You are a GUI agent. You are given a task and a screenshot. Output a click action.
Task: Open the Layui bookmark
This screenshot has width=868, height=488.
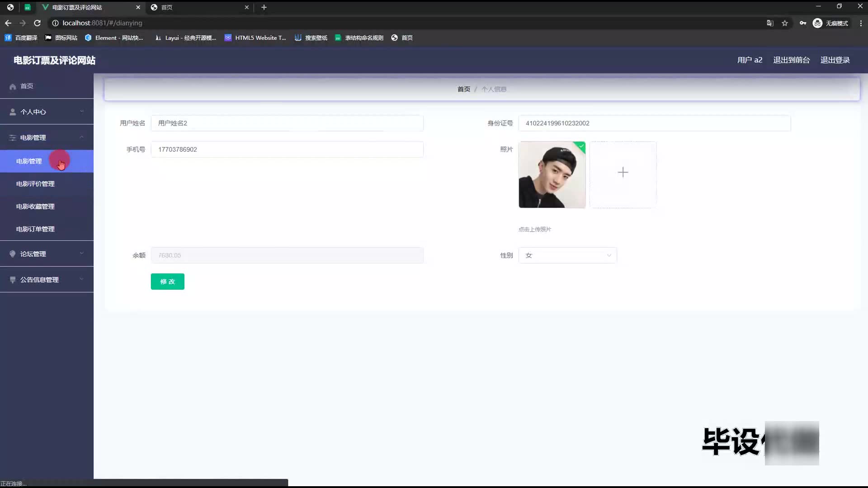click(x=185, y=38)
